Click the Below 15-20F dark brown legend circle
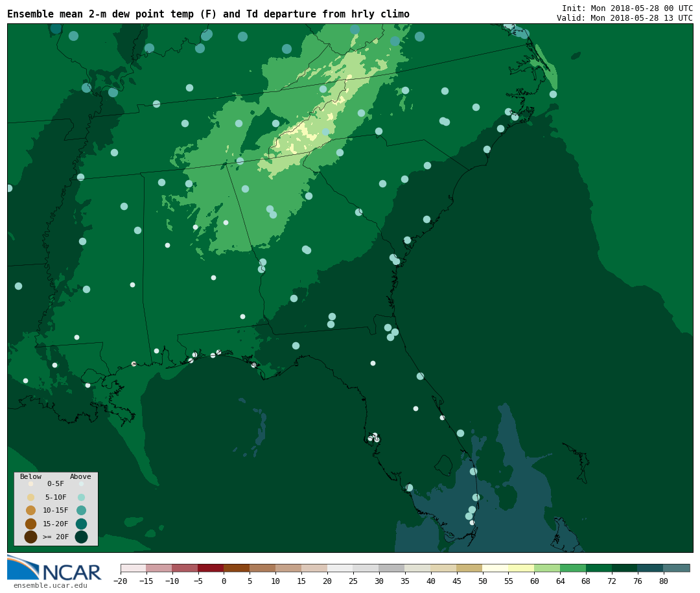This screenshot has height=593, width=700. [x=31, y=524]
